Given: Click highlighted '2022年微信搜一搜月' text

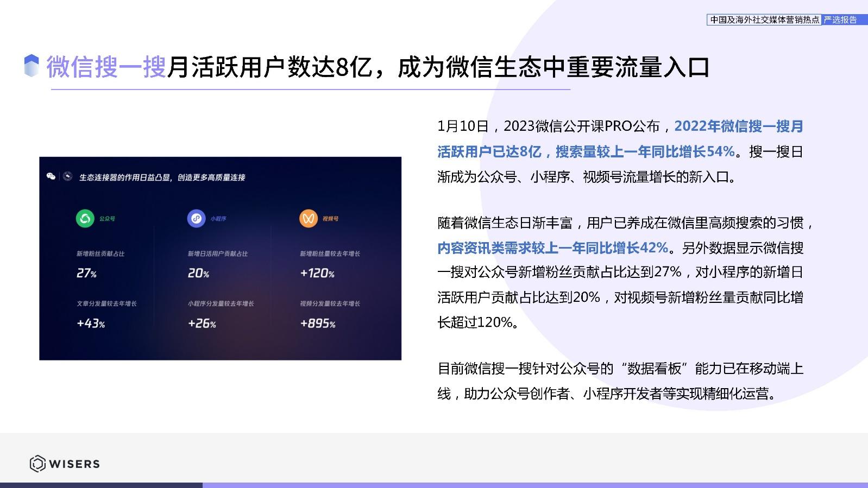Looking at the screenshot, I should [739, 126].
